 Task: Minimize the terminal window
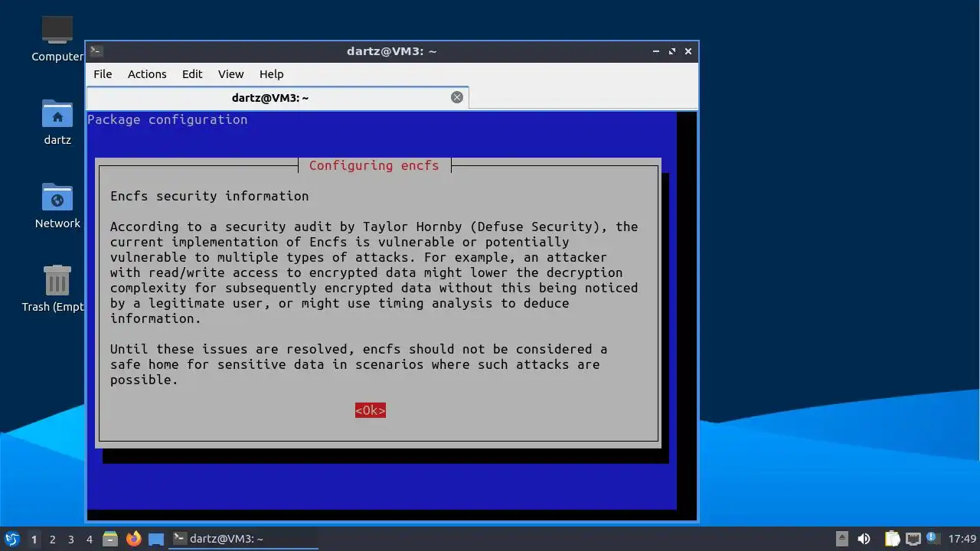coord(656,51)
